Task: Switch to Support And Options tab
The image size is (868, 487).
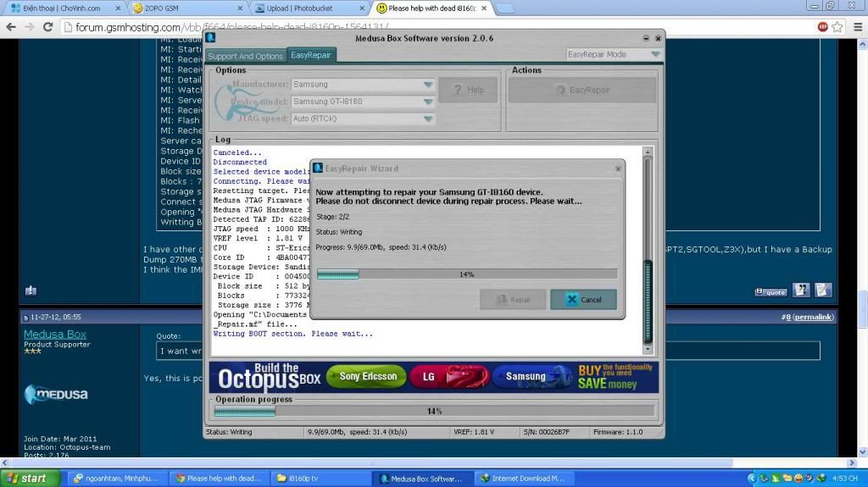Action: pyautogui.click(x=245, y=56)
